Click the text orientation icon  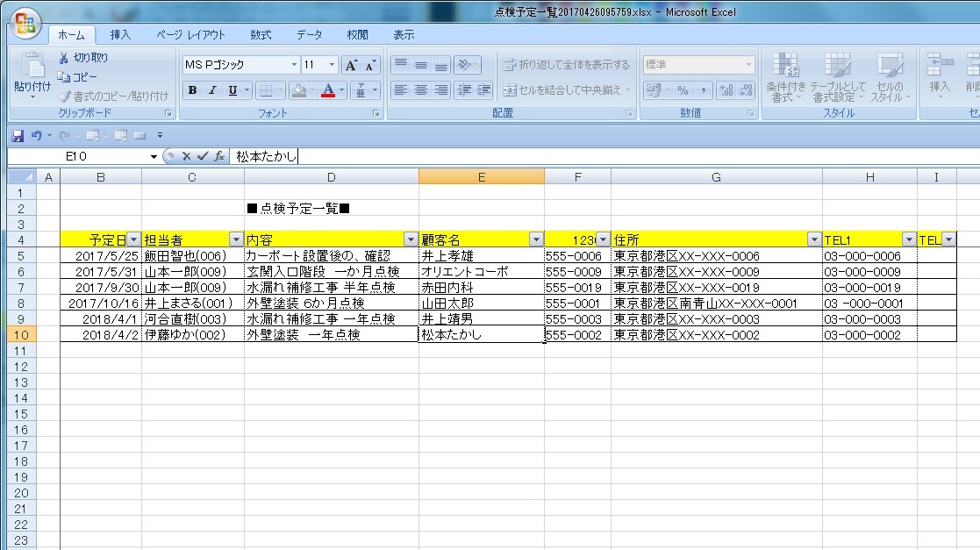pyautogui.click(x=464, y=65)
